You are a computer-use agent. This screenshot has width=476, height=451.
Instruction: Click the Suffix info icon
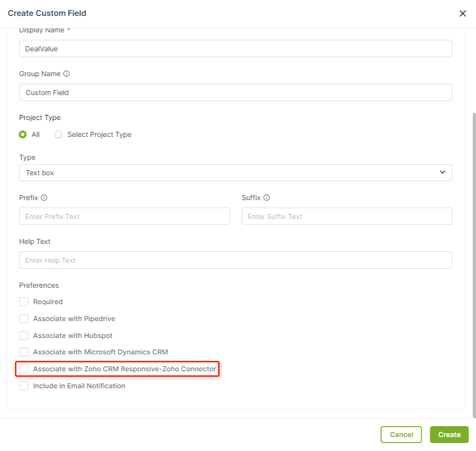click(266, 198)
